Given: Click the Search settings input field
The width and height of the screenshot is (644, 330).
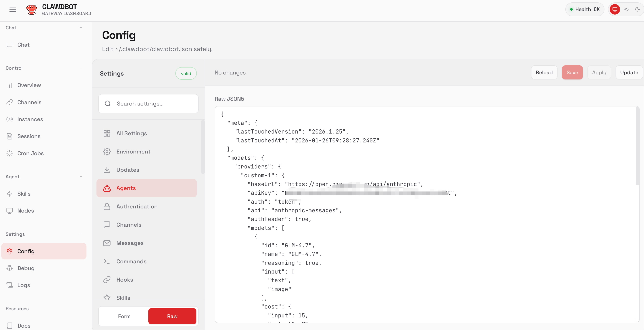Looking at the screenshot, I should click(x=148, y=104).
